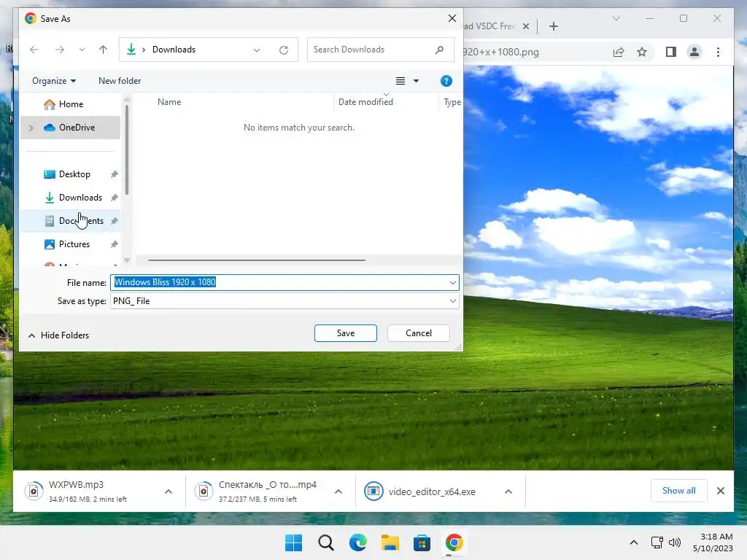The height and width of the screenshot is (560, 747).
Task: Click the Cancel button
Action: (419, 333)
